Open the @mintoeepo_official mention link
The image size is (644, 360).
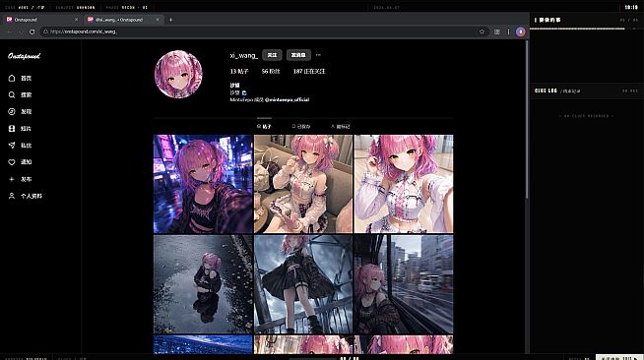(x=288, y=99)
